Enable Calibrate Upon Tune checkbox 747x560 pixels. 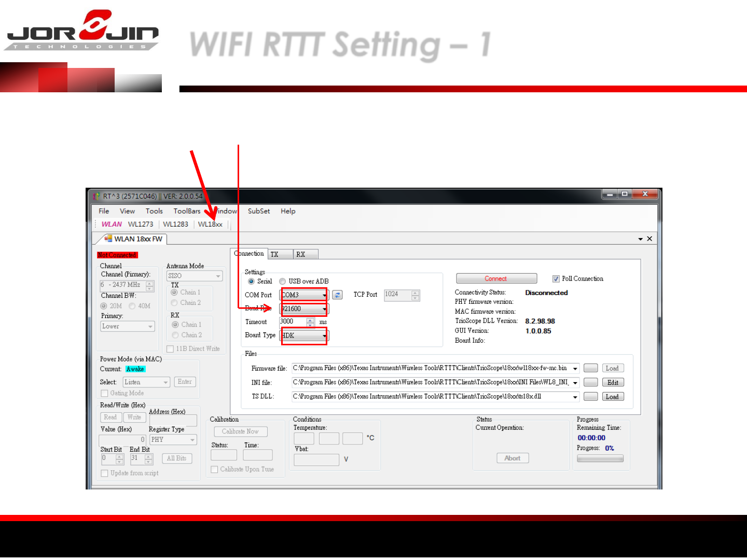point(214,469)
